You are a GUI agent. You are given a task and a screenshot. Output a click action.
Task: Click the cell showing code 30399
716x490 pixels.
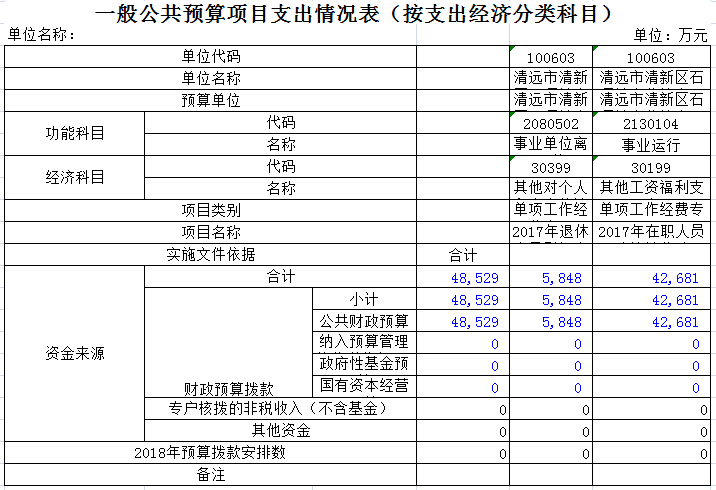coord(550,166)
